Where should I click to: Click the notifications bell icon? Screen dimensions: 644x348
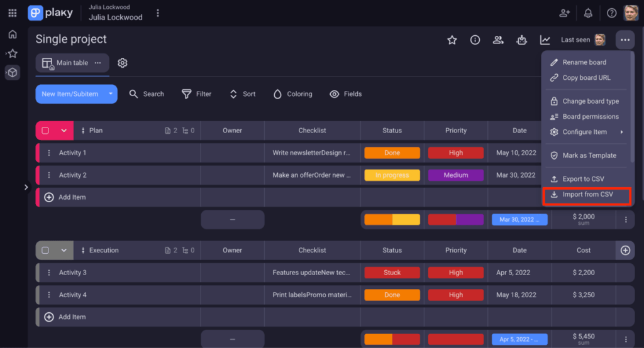pyautogui.click(x=588, y=13)
